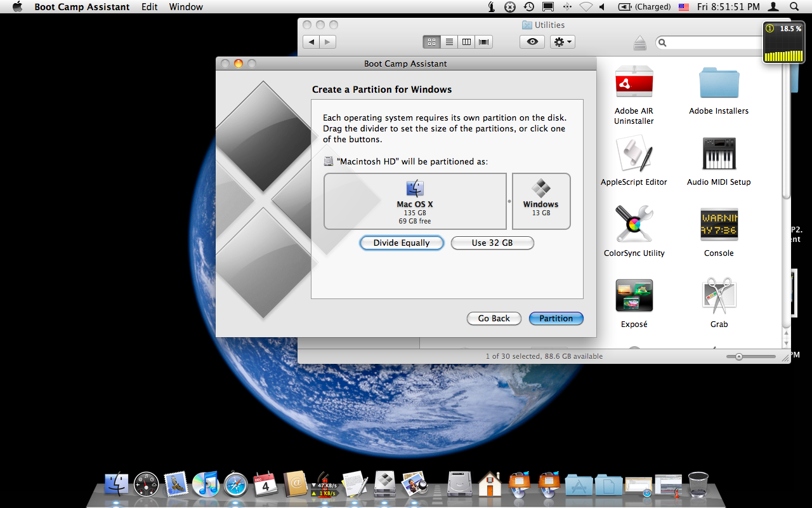Launch iTunes from the Dock

[x=206, y=485]
